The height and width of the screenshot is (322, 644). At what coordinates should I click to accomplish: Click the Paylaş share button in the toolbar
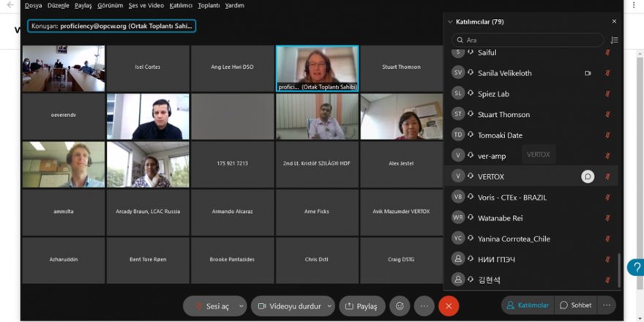coord(361,306)
